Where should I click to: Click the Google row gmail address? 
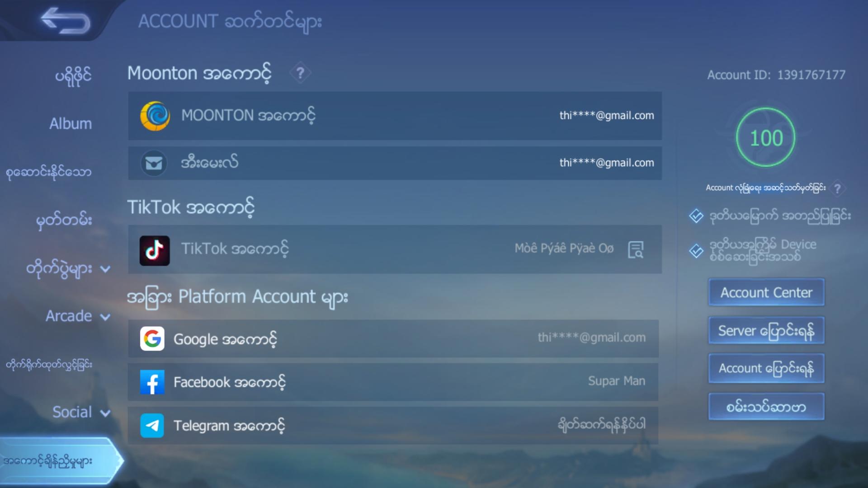coord(592,338)
